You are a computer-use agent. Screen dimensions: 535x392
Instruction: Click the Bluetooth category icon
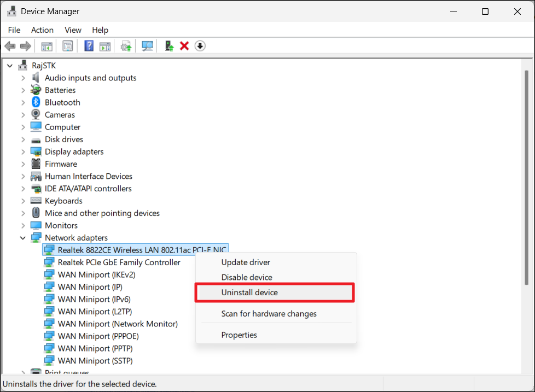pyautogui.click(x=36, y=102)
